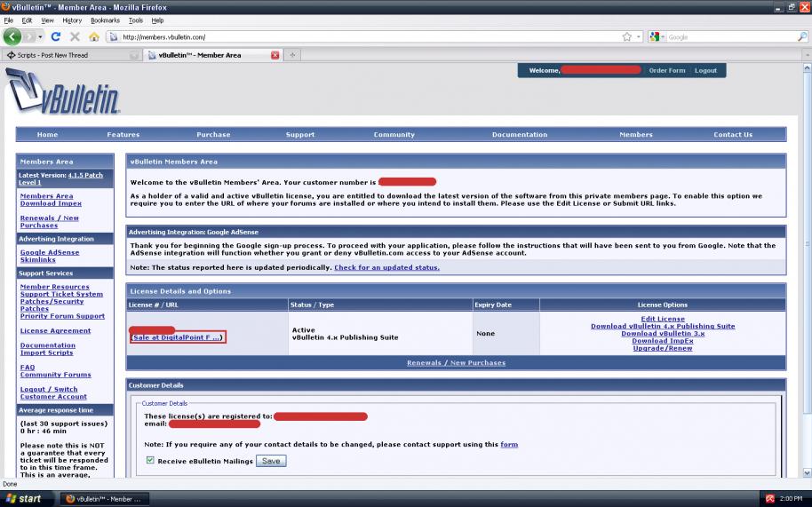Open the Edit menu
812x507 pixels.
[x=27, y=20]
